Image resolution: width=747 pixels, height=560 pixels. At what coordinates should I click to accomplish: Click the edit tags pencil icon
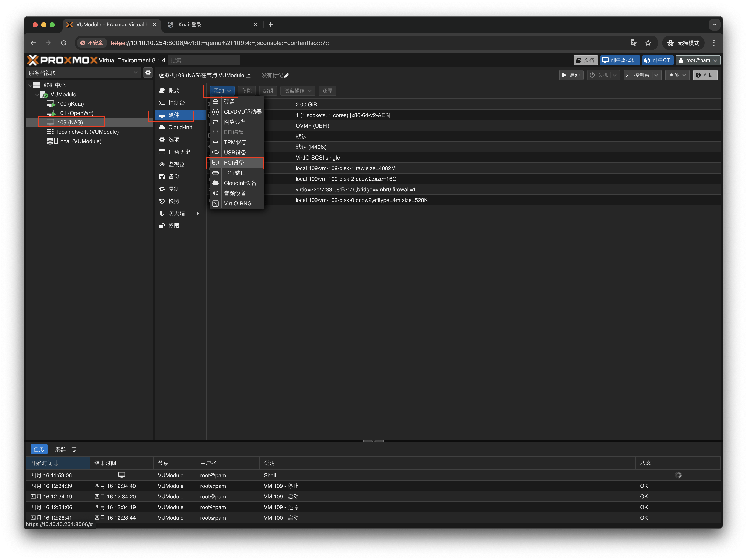coord(286,75)
